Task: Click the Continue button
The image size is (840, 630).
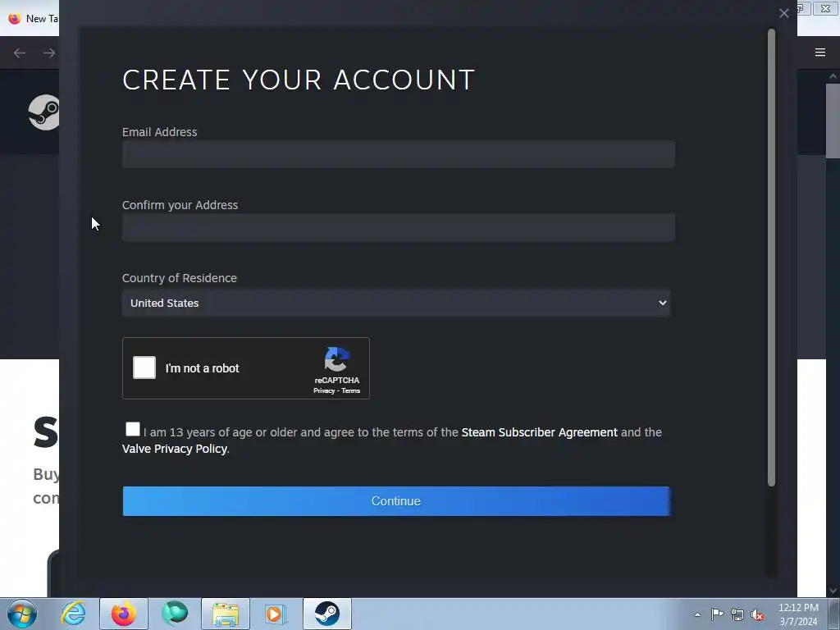Action: [396, 501]
